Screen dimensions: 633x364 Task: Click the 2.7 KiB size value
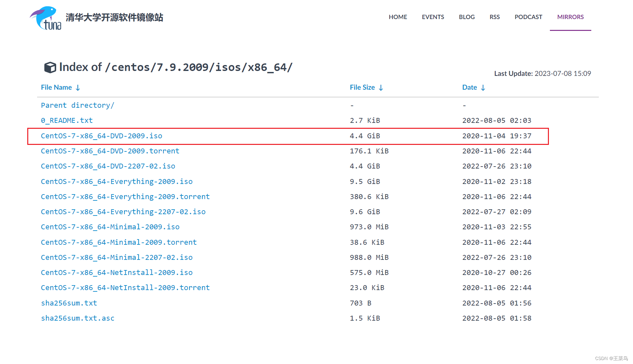(x=365, y=121)
